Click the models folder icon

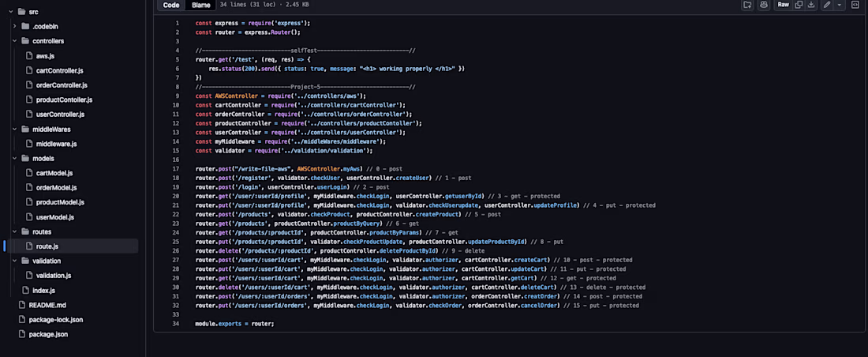point(25,159)
